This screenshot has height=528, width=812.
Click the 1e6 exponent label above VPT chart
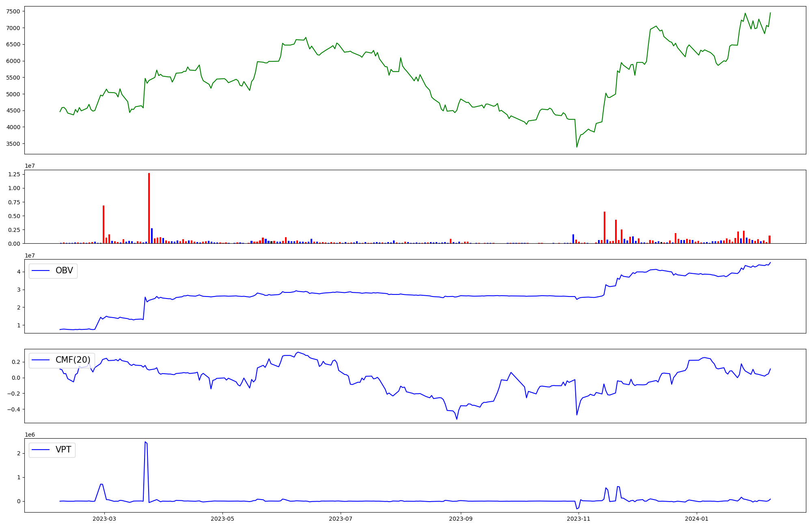30,435
